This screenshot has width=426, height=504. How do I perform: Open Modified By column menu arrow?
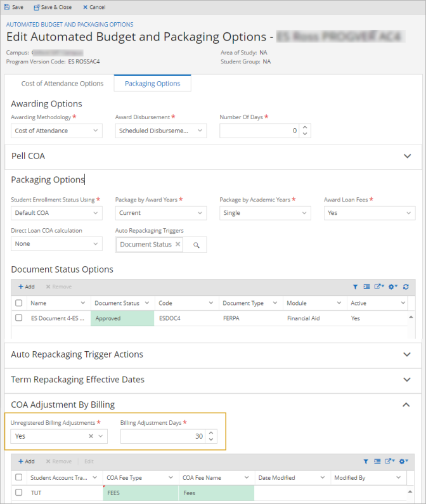[x=398, y=477]
